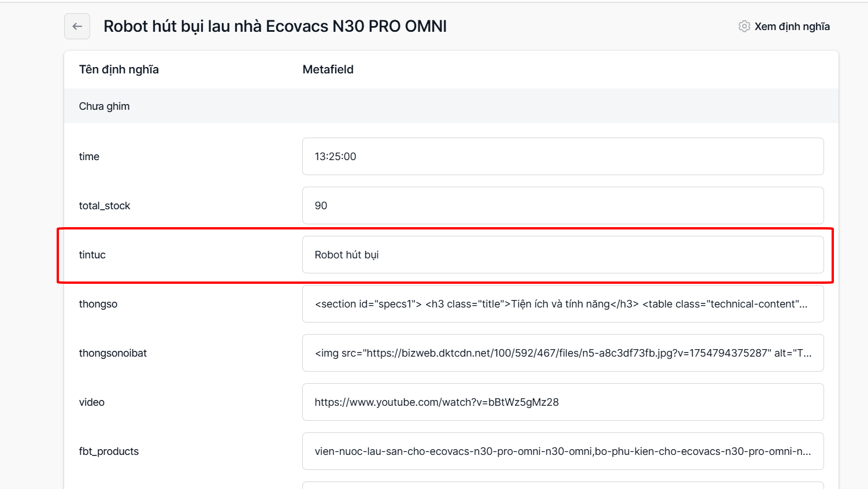Select the tintuc definition label
The width and height of the screenshot is (868, 489).
click(x=92, y=255)
